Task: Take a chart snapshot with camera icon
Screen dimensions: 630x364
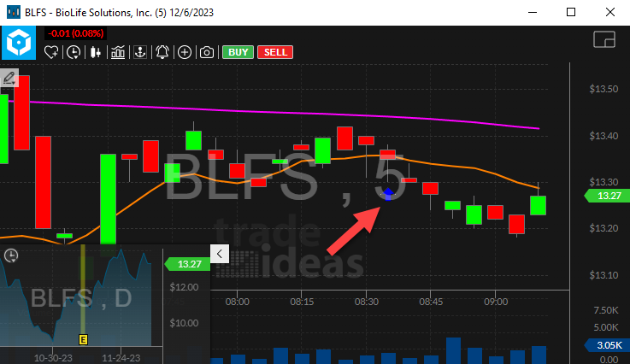Action: click(x=207, y=52)
